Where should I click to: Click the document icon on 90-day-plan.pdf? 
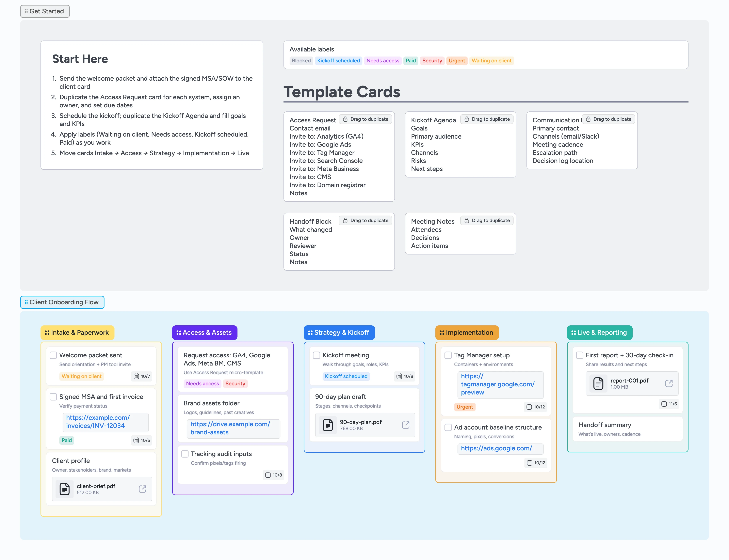click(327, 425)
